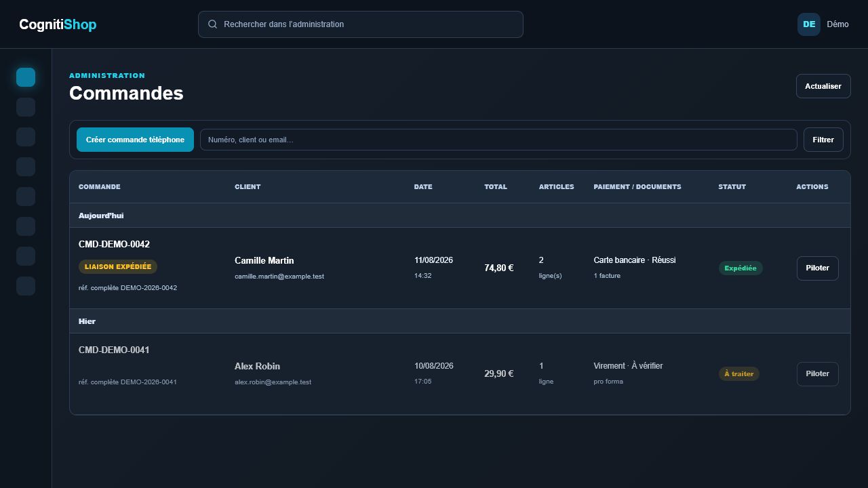Focus the admin search field
This screenshot has width=868, height=488.
[361, 24]
